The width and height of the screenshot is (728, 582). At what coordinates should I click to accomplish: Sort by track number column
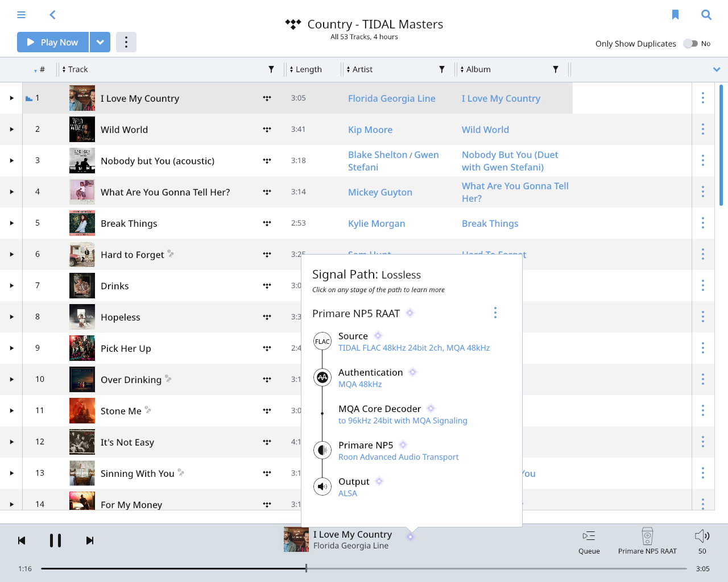[40, 69]
